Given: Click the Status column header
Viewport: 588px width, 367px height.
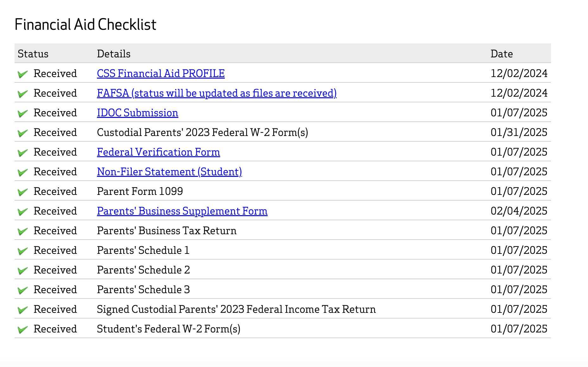Looking at the screenshot, I should click(x=33, y=54).
